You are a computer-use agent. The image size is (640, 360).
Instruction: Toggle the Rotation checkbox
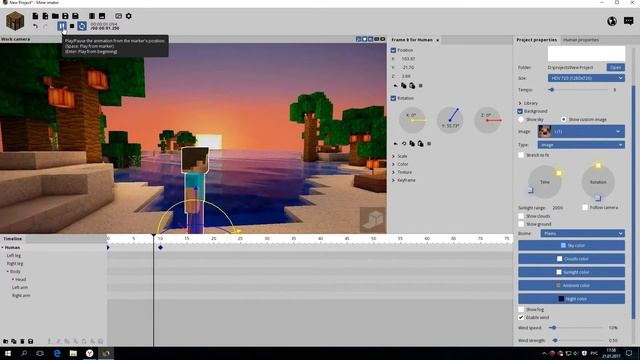(x=393, y=98)
